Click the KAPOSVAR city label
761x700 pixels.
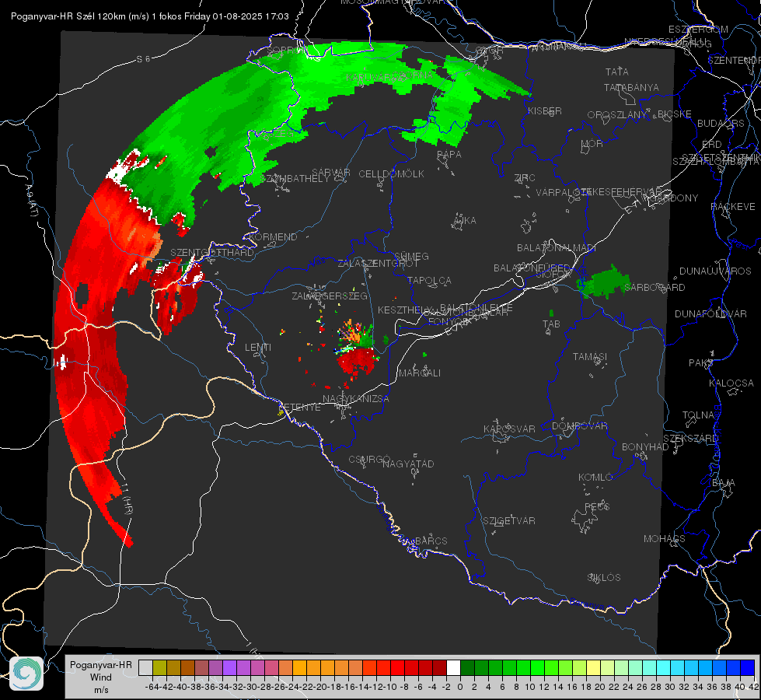[x=509, y=429]
